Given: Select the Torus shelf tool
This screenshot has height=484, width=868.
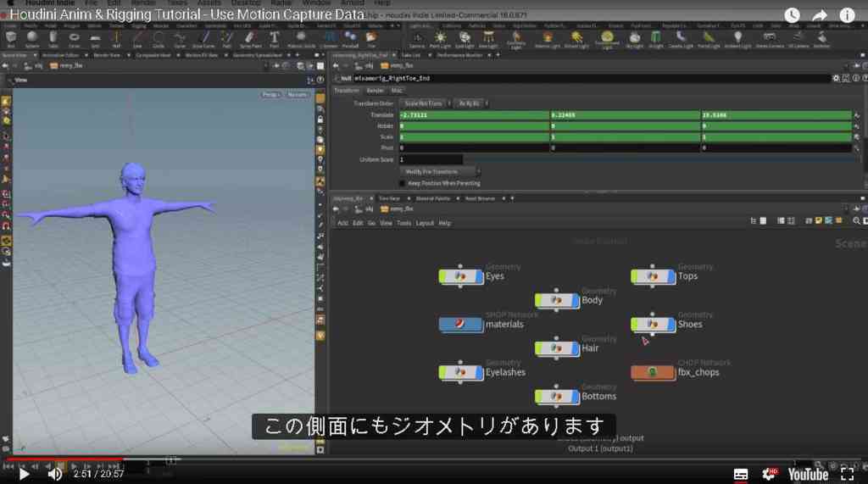Looking at the screenshot, I should click(x=75, y=39).
